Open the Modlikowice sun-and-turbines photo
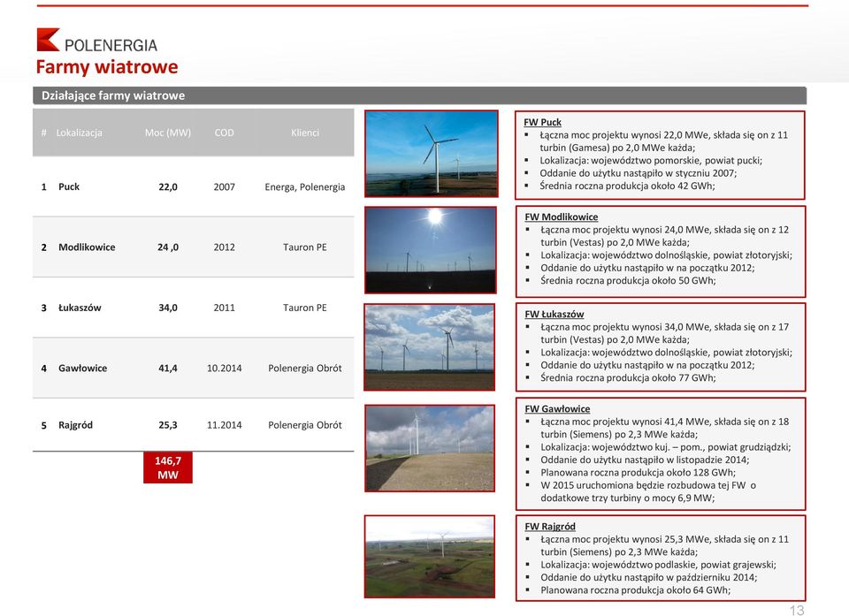Screen dimensions: 849x616 click(x=431, y=250)
